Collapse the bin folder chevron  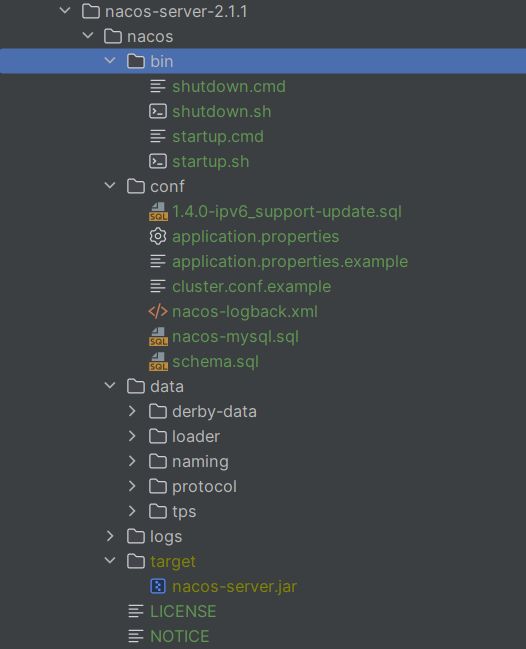tap(110, 61)
